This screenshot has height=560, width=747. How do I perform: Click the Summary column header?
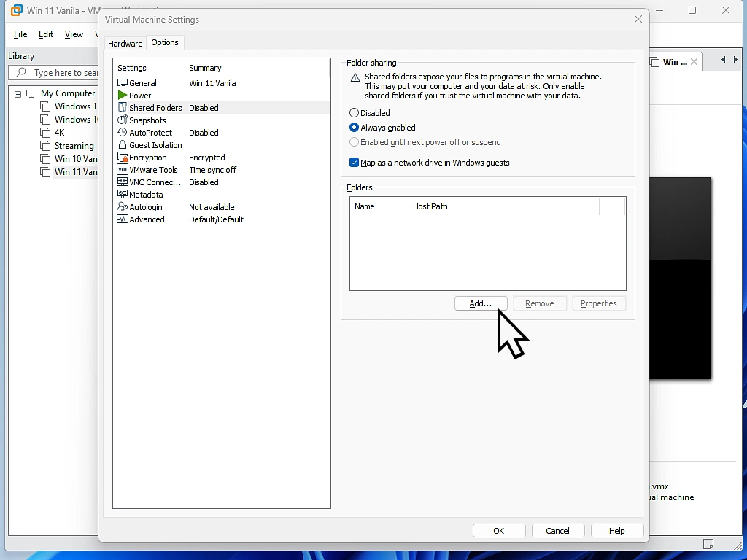(x=257, y=68)
